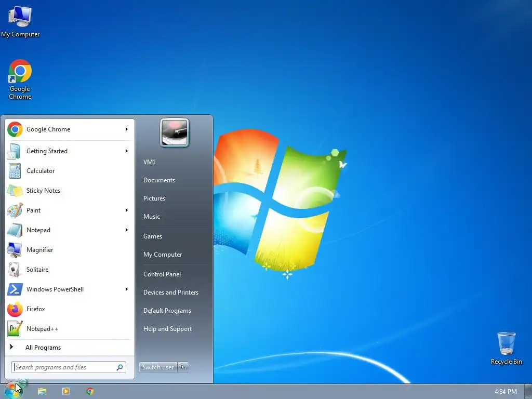Click the Magnifier label text

point(39,250)
